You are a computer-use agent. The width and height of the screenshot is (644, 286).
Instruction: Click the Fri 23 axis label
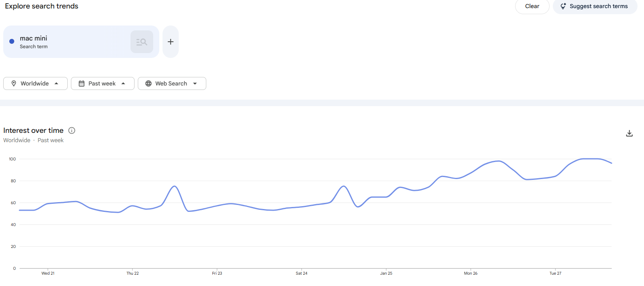pos(217,273)
